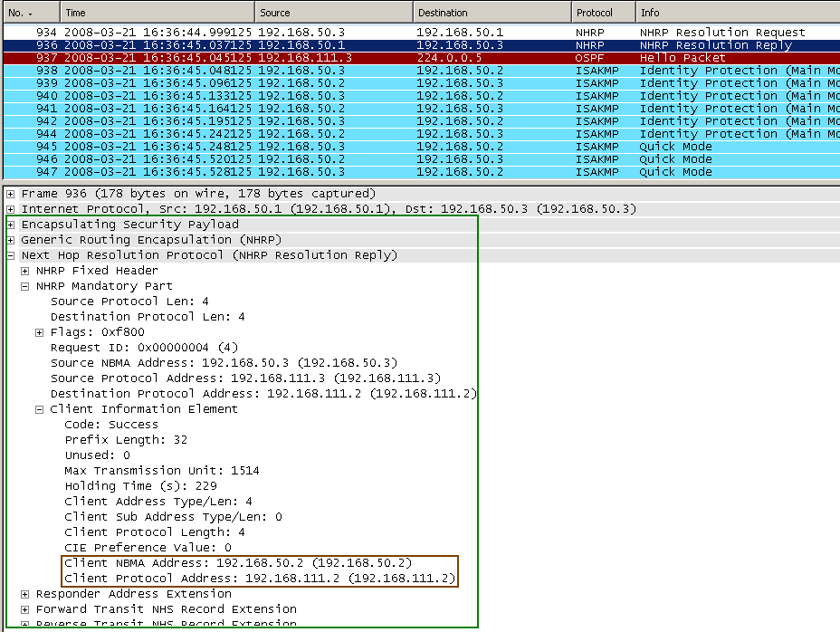Sort by the Protocol column header
Image resolution: width=840 pixels, height=632 pixels.
(x=603, y=13)
